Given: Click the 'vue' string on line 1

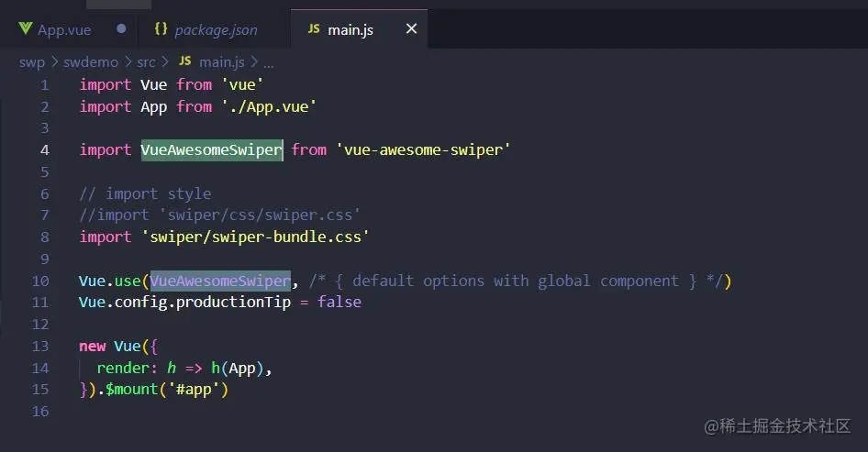Looking at the screenshot, I should click(x=242, y=84).
